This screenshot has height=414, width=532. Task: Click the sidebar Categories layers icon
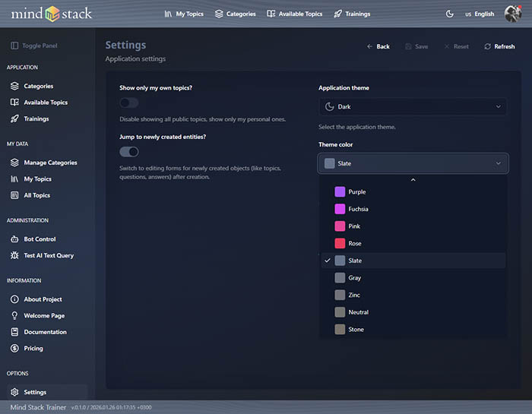pos(14,86)
